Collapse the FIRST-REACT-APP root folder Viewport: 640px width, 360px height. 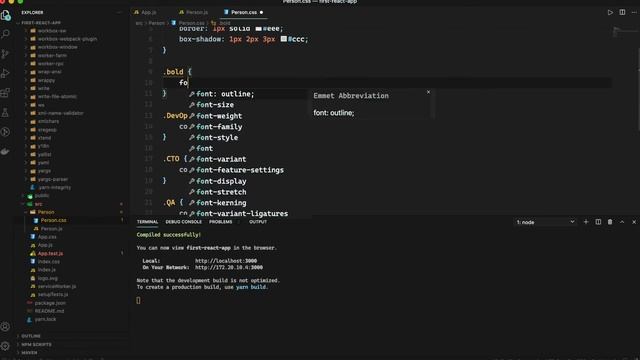point(41,23)
